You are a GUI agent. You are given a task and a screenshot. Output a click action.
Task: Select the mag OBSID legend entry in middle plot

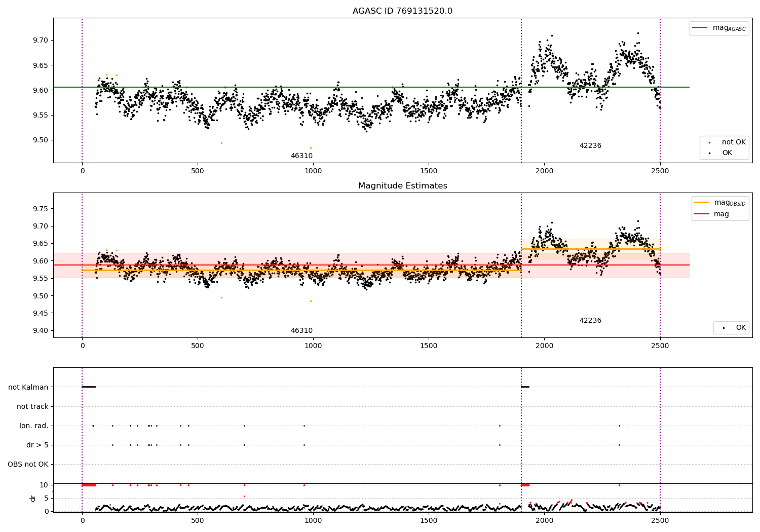click(720, 203)
